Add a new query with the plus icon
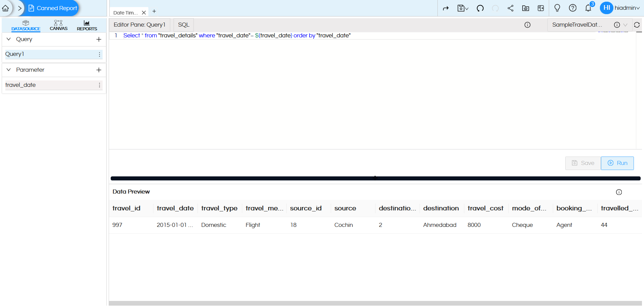The height and width of the screenshot is (307, 644). click(99, 39)
